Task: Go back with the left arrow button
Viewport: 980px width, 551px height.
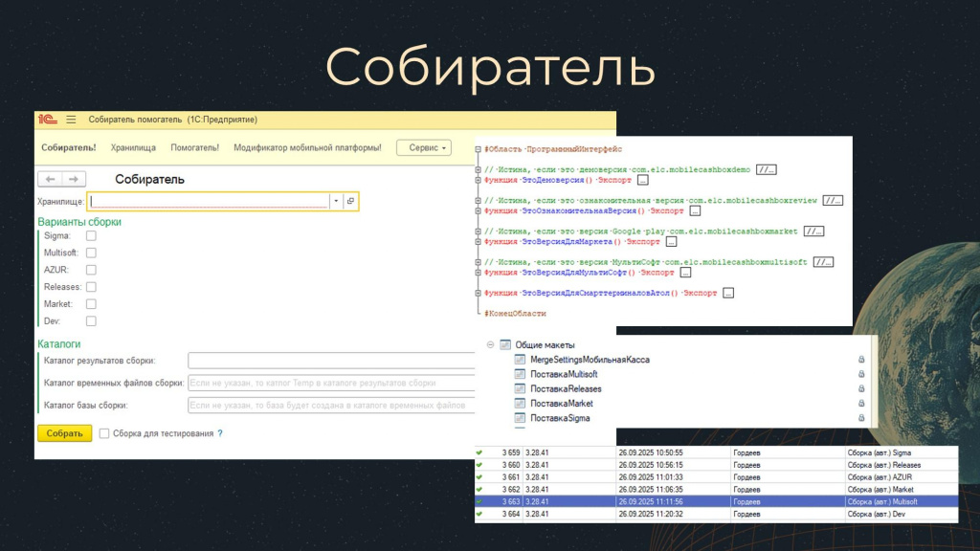Action: click(x=50, y=179)
